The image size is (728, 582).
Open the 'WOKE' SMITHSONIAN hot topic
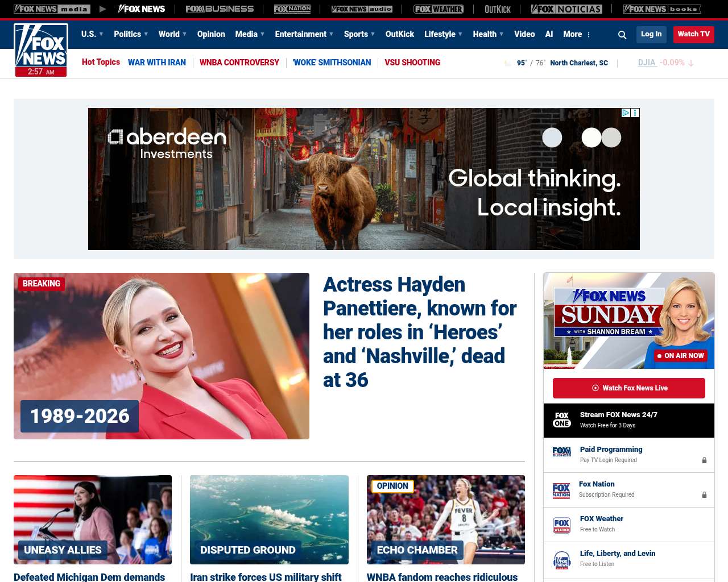pyautogui.click(x=332, y=63)
